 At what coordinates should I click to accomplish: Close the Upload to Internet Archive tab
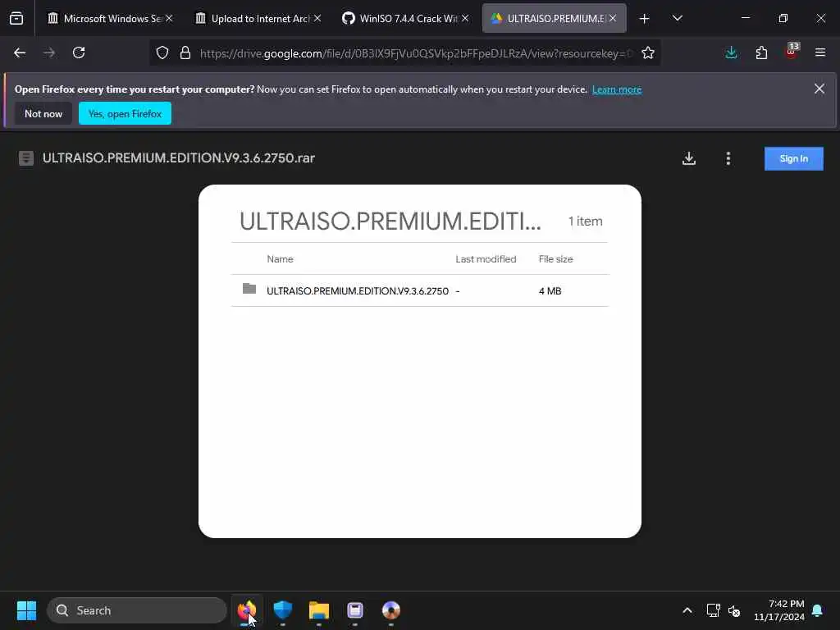(317, 18)
